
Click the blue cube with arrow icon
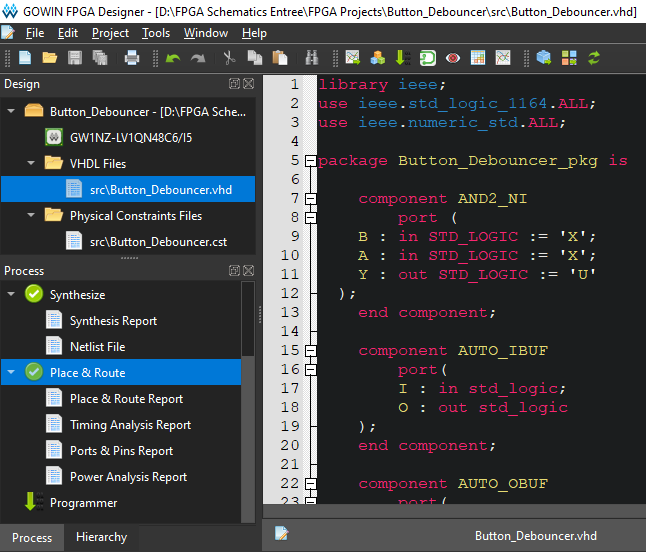(x=544, y=58)
